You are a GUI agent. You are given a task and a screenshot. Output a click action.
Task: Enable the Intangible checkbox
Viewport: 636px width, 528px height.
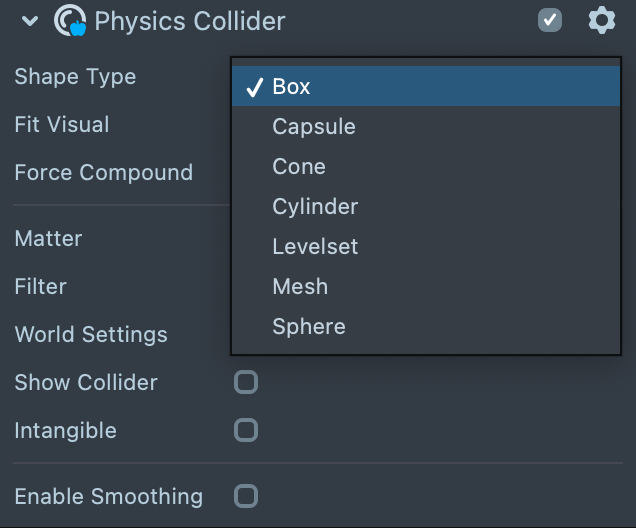click(245, 430)
